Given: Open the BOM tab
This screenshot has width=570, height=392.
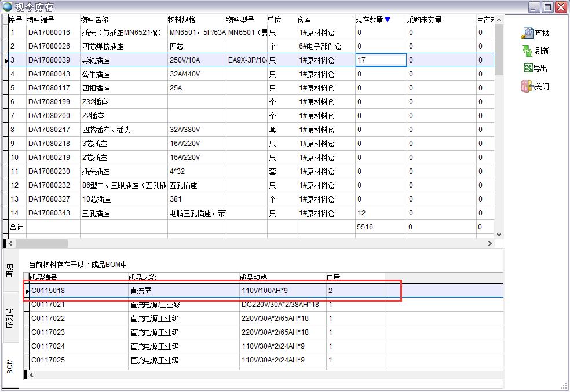Looking at the screenshot, I should pos(10,365).
